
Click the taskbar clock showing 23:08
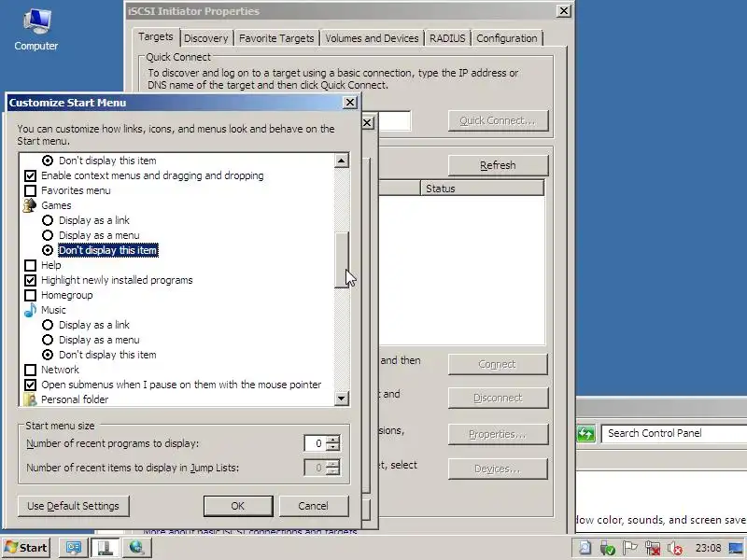click(x=708, y=548)
